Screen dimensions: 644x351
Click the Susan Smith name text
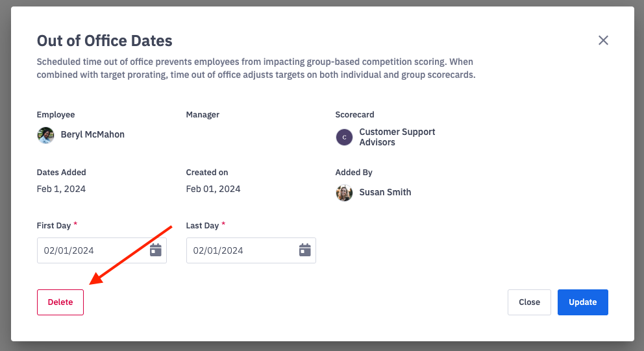point(385,193)
